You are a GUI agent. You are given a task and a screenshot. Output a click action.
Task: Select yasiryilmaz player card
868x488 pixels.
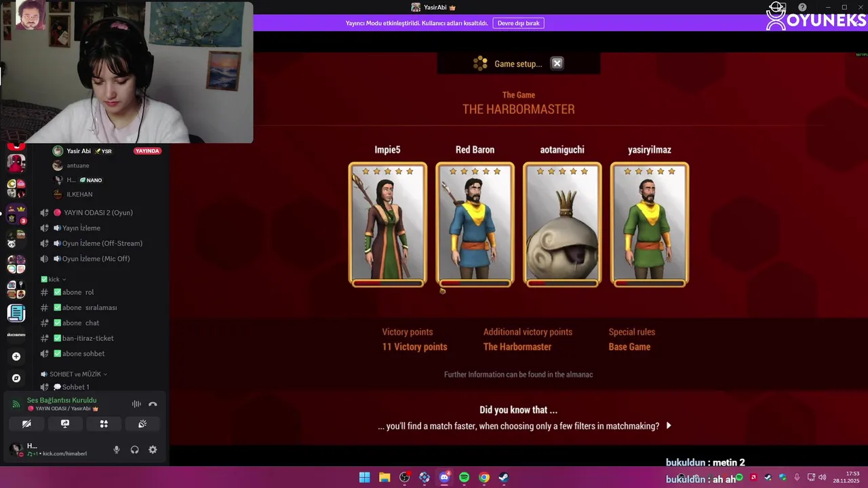click(x=649, y=224)
